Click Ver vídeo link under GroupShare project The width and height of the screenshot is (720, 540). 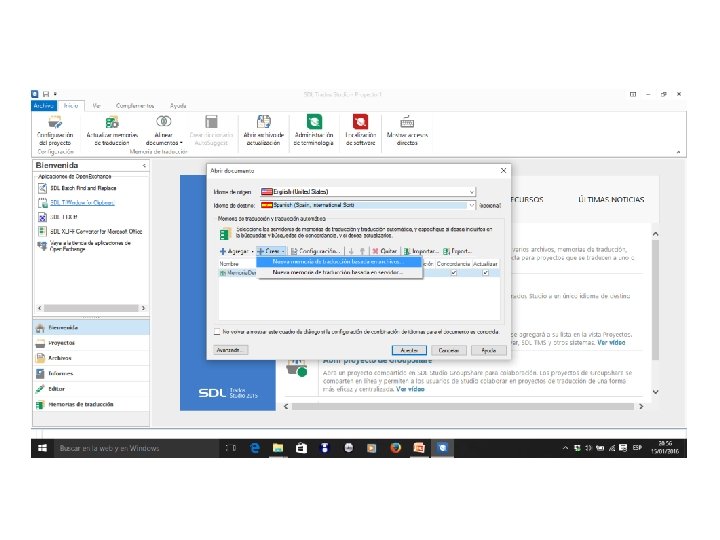pos(411,389)
